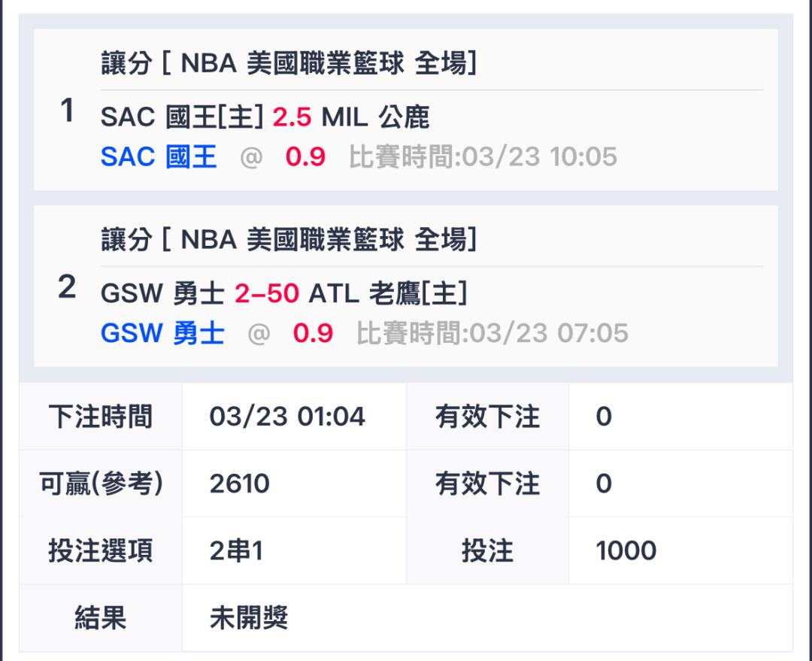Click the blue SAC 國王 selection link

[159, 156]
